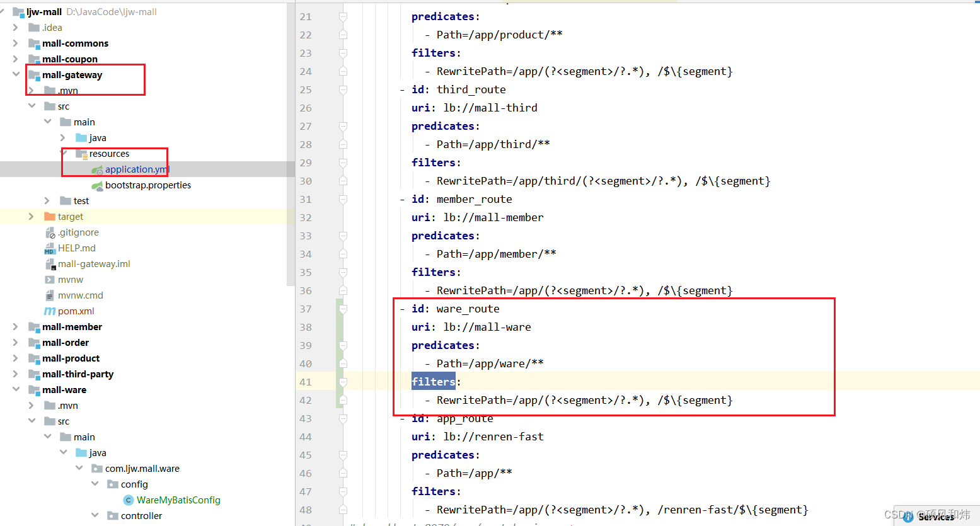Expand the mall-coupon module node
The width and height of the screenshot is (980, 526).
16,59
